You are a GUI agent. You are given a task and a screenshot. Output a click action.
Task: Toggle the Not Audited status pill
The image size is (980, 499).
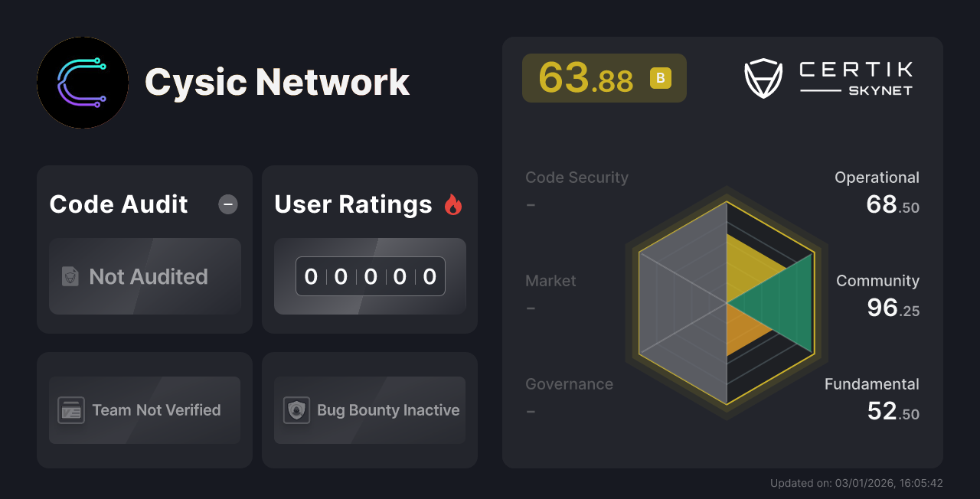[144, 277]
